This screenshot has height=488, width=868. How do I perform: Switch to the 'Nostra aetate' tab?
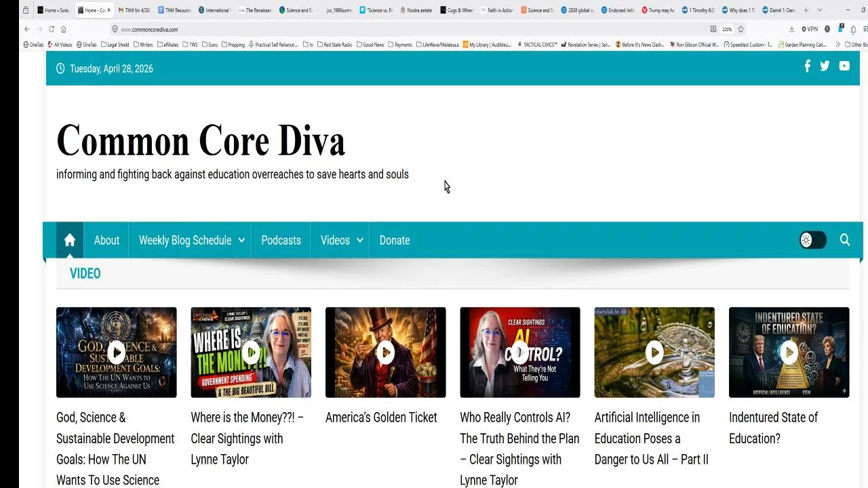click(x=416, y=10)
